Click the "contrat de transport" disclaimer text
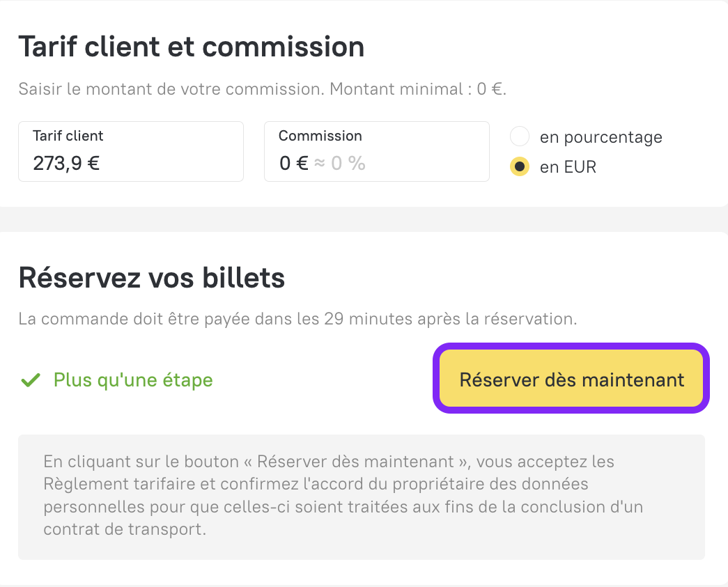Image resolution: width=728 pixels, height=587 pixels. point(125,529)
